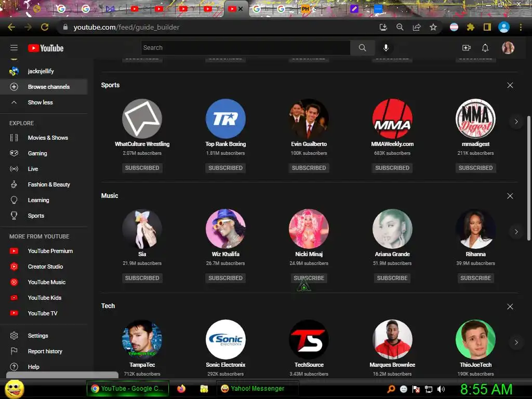Open Sonic Electronix channel avatar

225,339
